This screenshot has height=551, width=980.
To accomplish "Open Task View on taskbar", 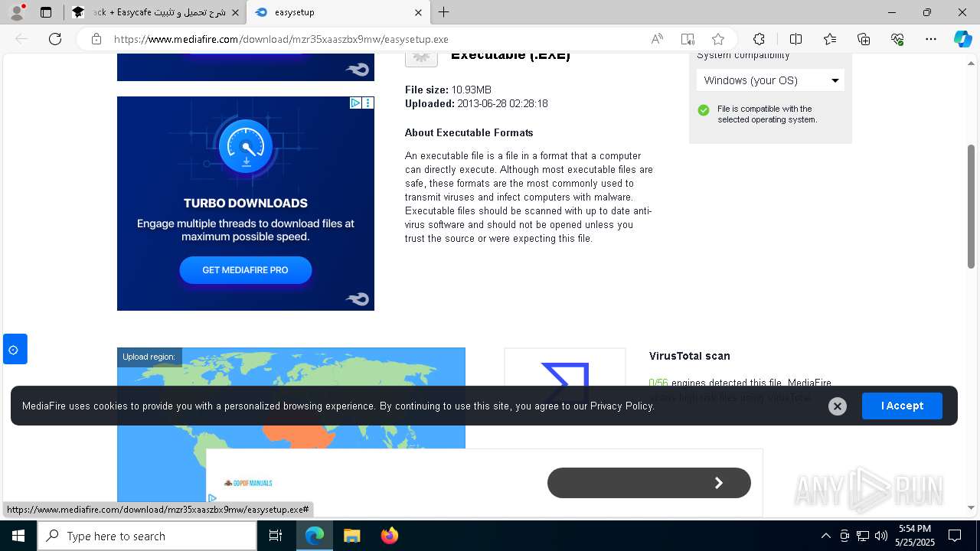I will click(276, 536).
